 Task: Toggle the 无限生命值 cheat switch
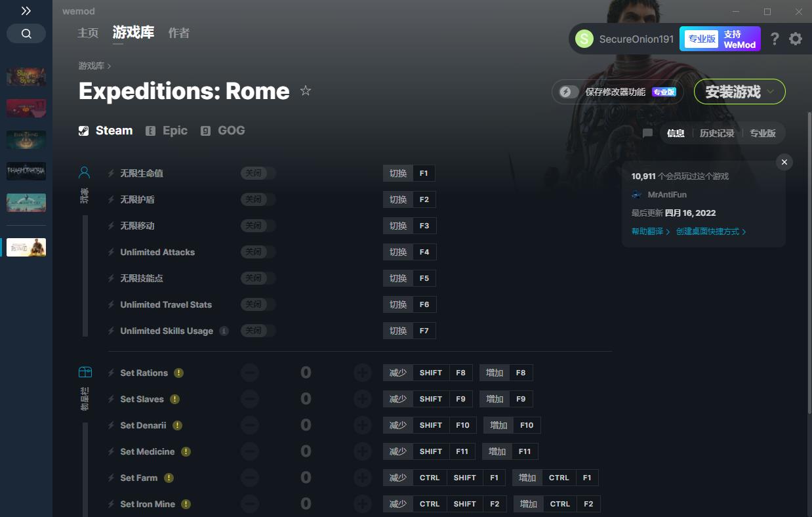[x=258, y=173]
